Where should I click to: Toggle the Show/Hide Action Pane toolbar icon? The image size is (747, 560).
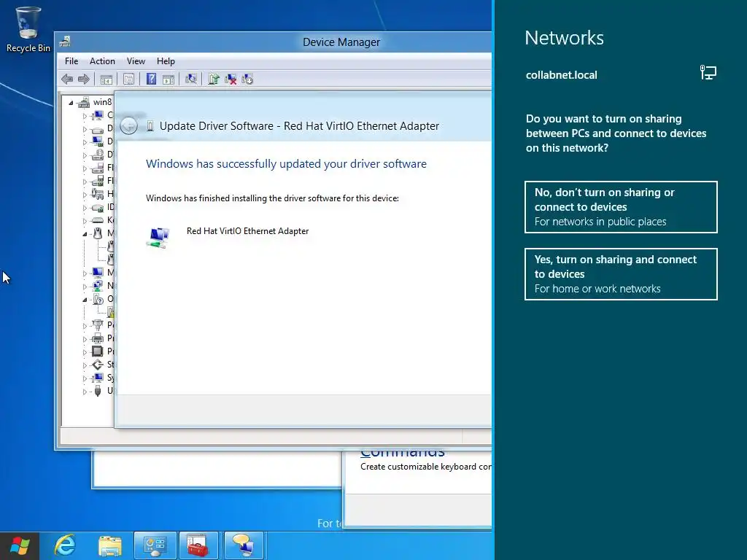pos(169,79)
